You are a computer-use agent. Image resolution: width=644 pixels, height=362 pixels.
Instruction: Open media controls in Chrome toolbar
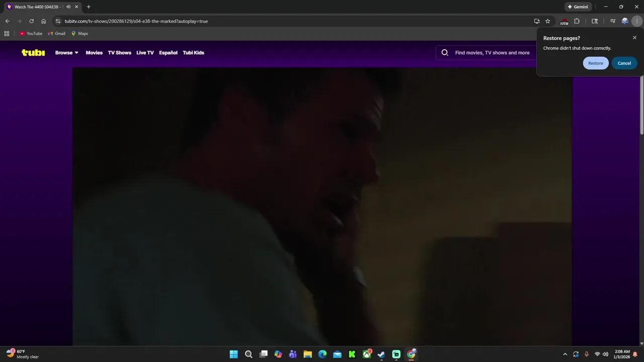click(612, 21)
